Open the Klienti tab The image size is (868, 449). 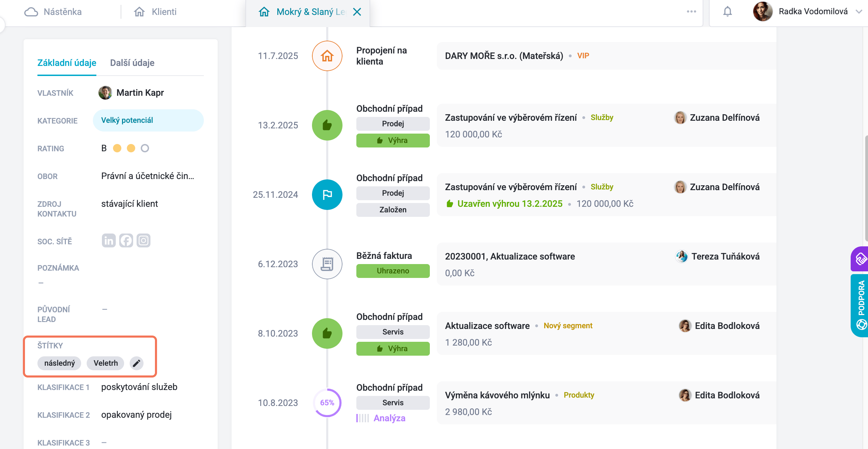155,12
